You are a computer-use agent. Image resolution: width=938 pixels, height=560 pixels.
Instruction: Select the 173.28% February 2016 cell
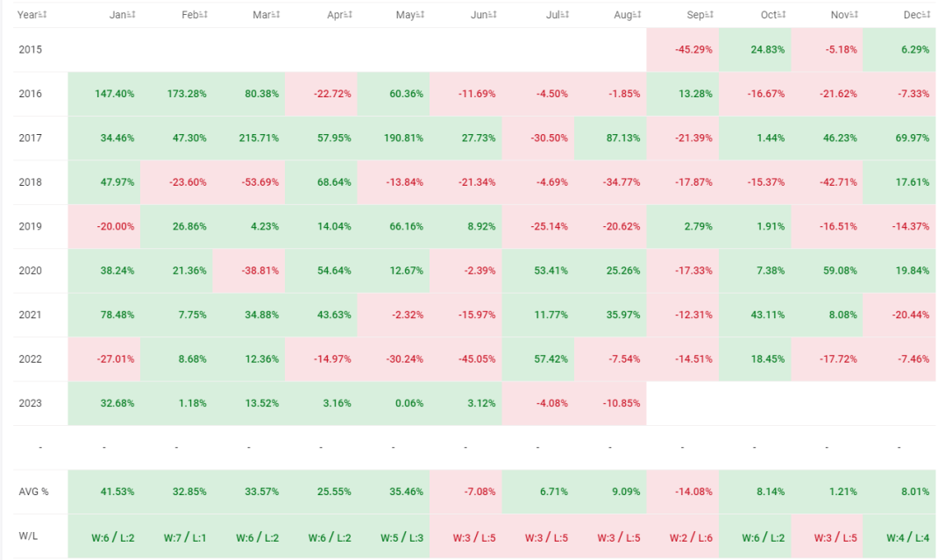click(x=176, y=94)
